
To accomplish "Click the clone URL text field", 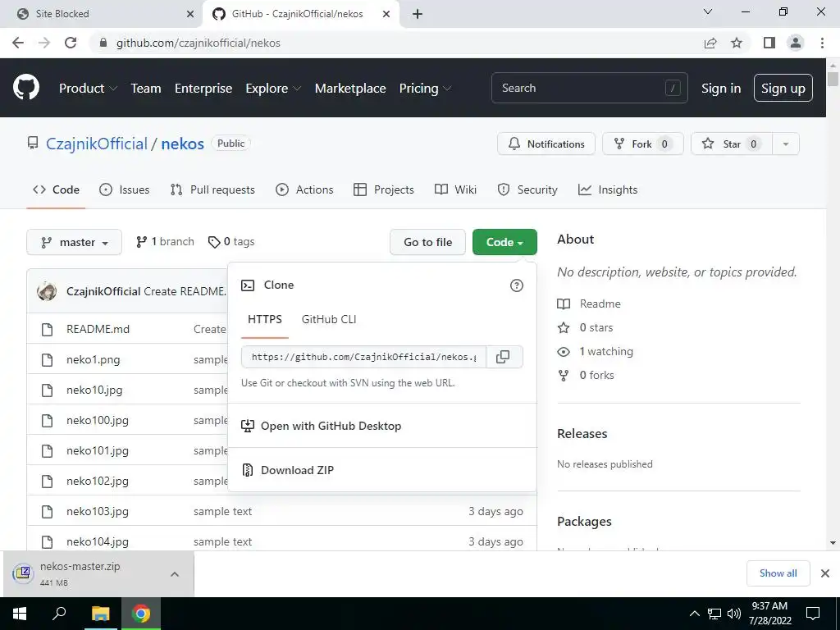I will pyautogui.click(x=363, y=357).
